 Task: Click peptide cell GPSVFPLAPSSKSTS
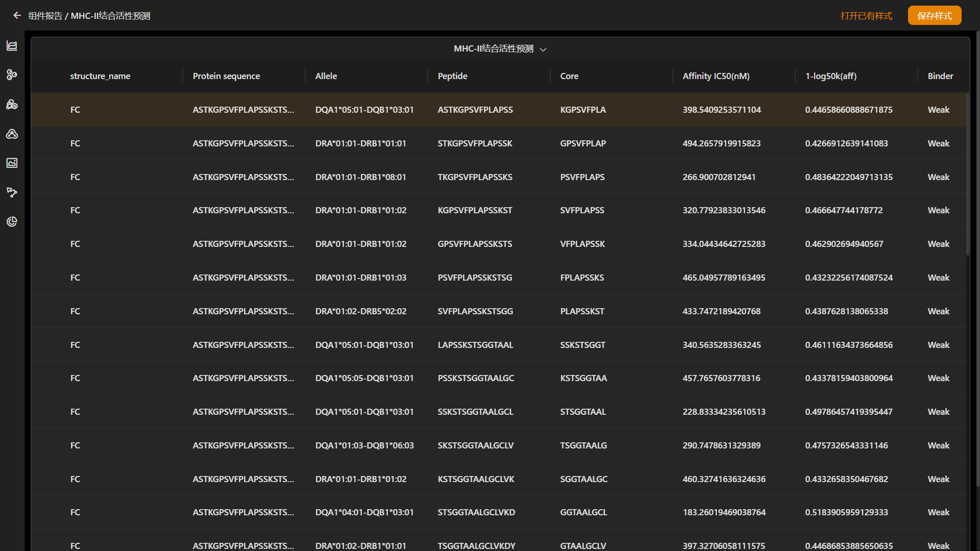[475, 244]
